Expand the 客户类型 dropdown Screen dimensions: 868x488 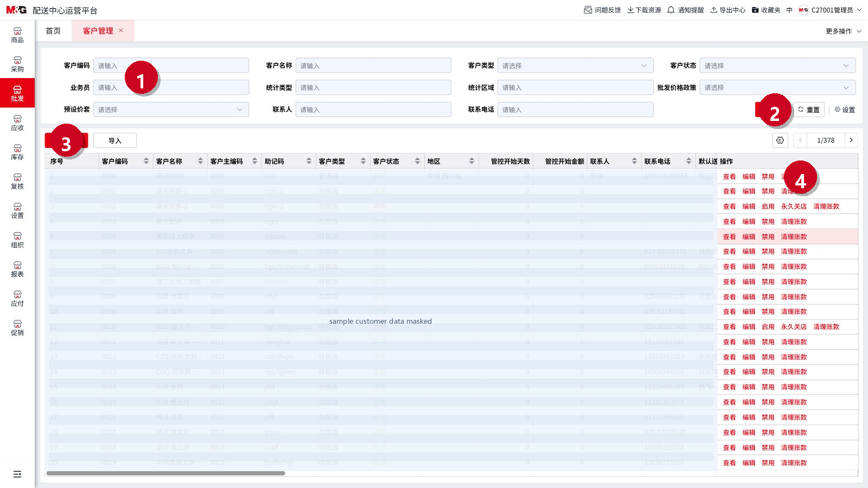tap(575, 66)
